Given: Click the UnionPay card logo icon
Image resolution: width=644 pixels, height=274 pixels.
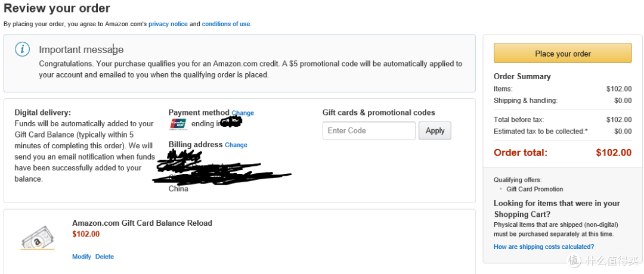Looking at the screenshot, I should click(x=178, y=124).
